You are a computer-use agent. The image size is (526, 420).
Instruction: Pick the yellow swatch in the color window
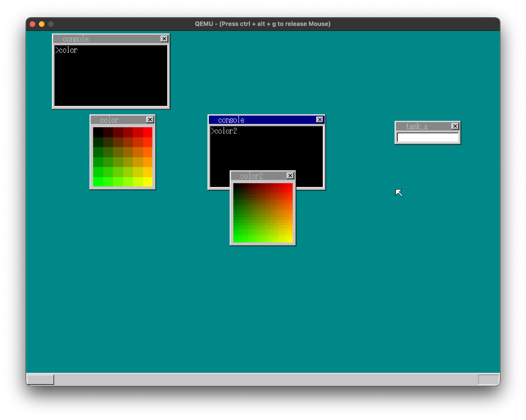point(148,182)
